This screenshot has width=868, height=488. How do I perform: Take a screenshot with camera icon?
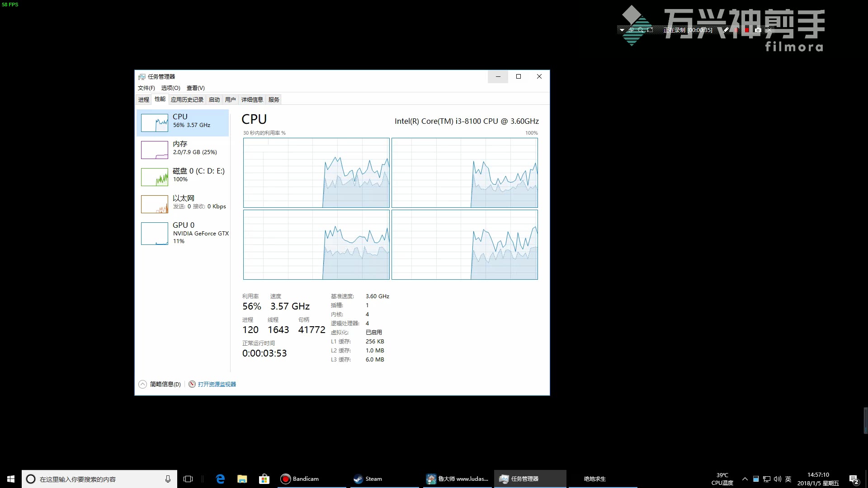[758, 30]
